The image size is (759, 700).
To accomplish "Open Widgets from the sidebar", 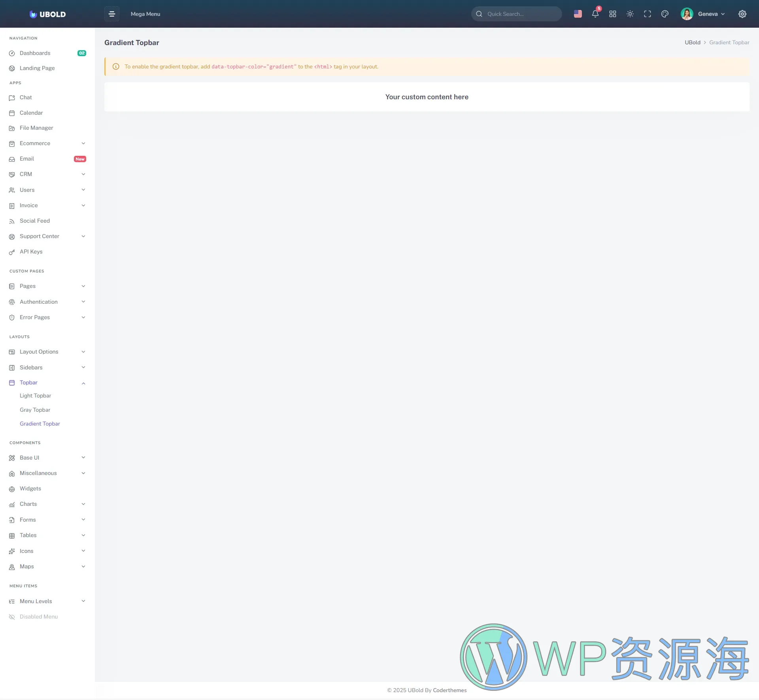I will (x=30, y=488).
